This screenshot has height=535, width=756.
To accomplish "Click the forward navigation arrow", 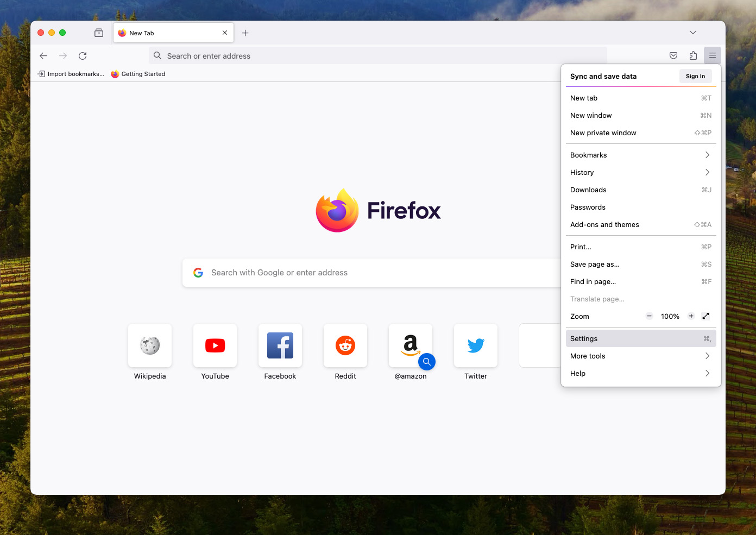I will [x=63, y=56].
